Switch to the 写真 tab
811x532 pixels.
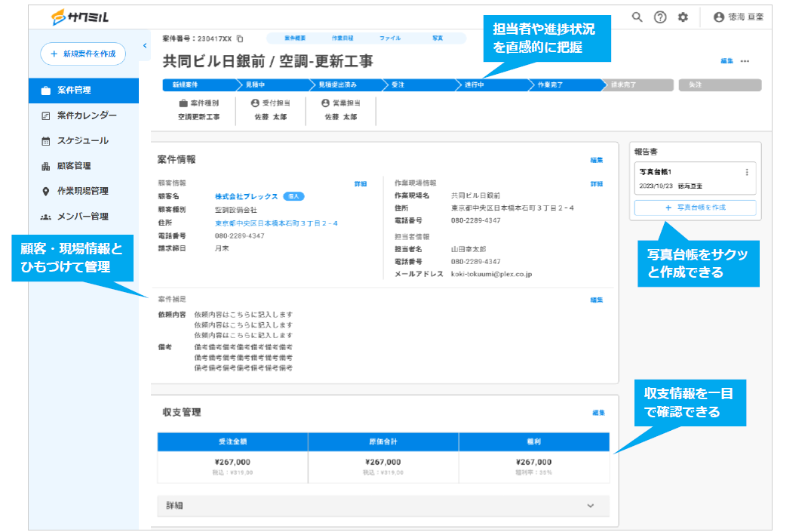coord(438,38)
